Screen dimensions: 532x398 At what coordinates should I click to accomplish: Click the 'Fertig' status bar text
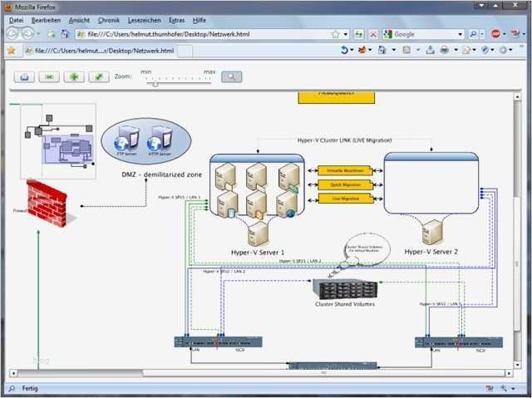tap(30, 389)
